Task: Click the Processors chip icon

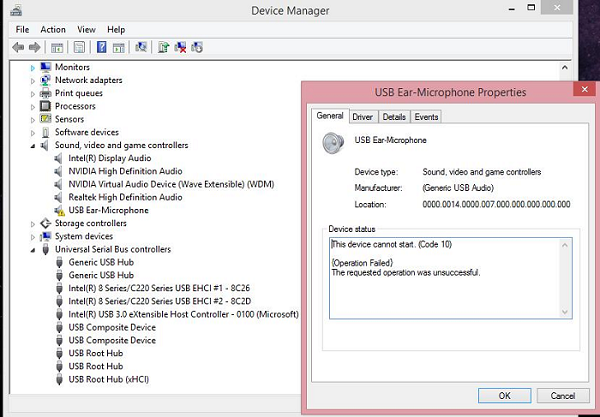Action: click(46, 106)
